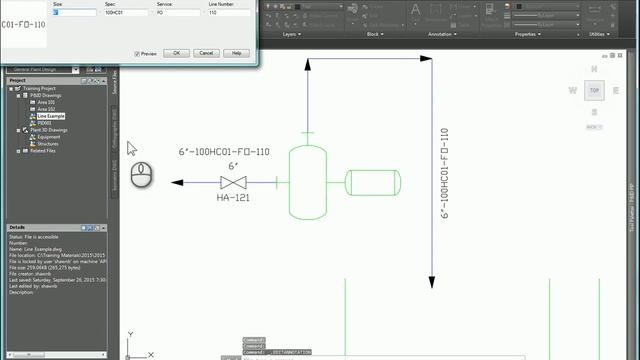This screenshot has width=640, height=360.
Task: Click the second Details panel view icon
Action: [x=90, y=228]
